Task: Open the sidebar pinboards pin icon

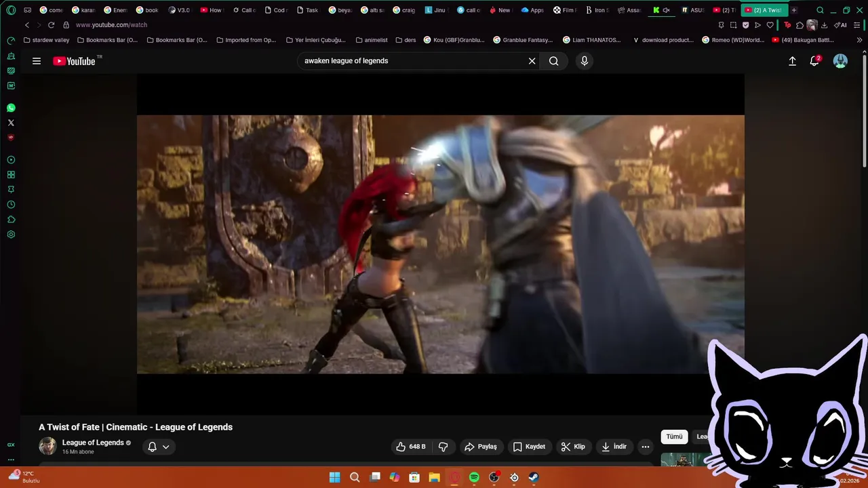Action: click(11, 190)
